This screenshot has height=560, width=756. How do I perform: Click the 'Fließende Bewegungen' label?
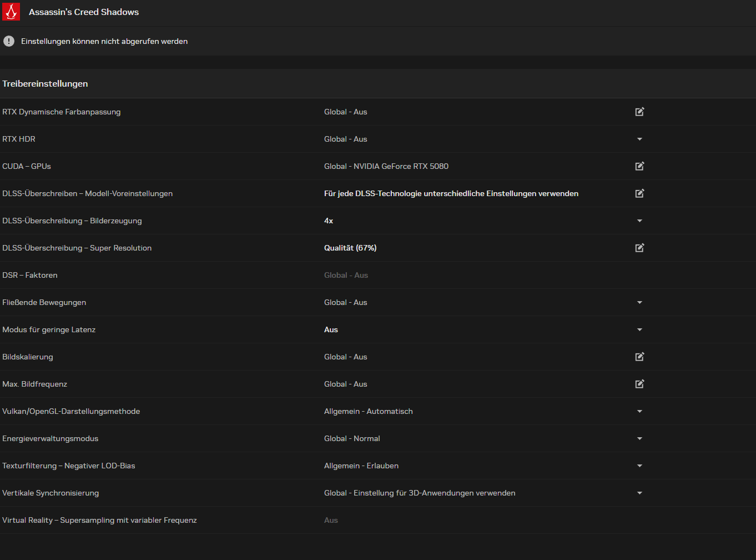pos(44,302)
